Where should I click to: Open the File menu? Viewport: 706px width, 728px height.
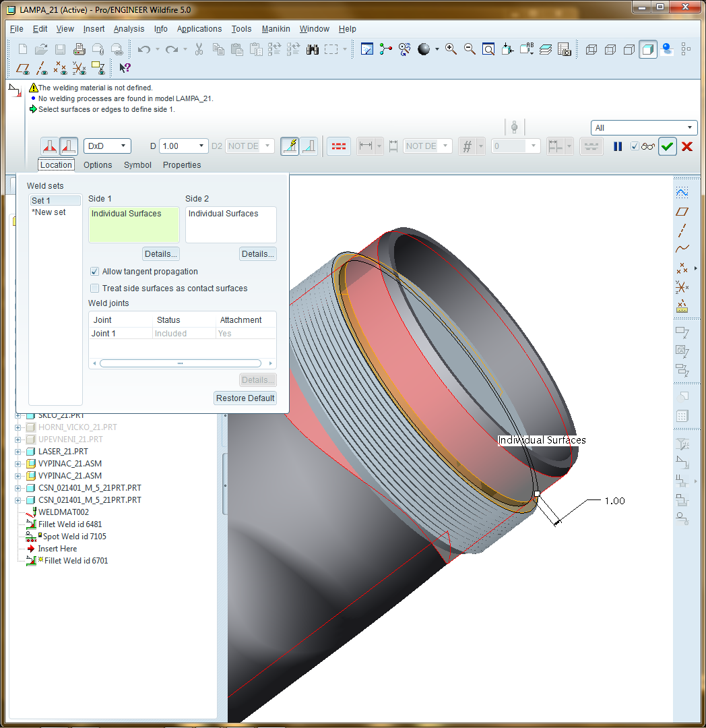pyautogui.click(x=17, y=29)
